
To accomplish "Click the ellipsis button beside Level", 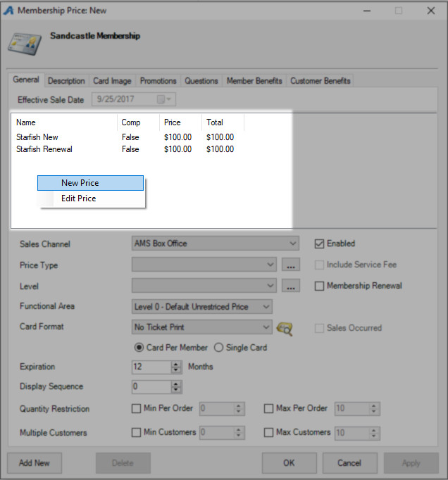I will (291, 286).
